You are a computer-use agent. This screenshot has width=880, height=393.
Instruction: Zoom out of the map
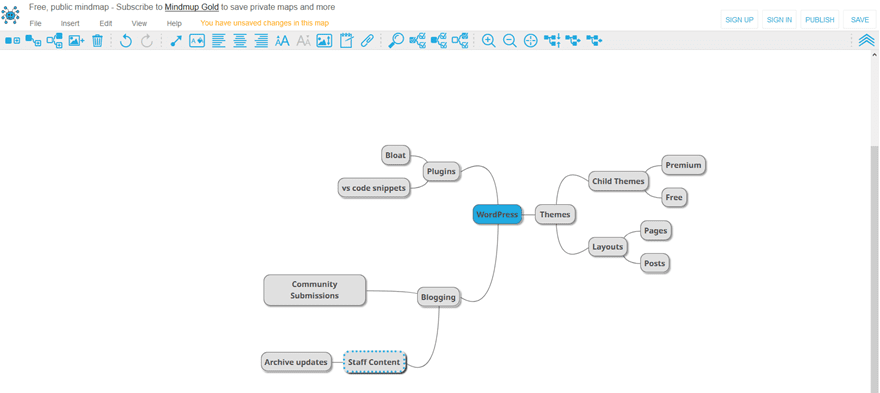coord(510,40)
